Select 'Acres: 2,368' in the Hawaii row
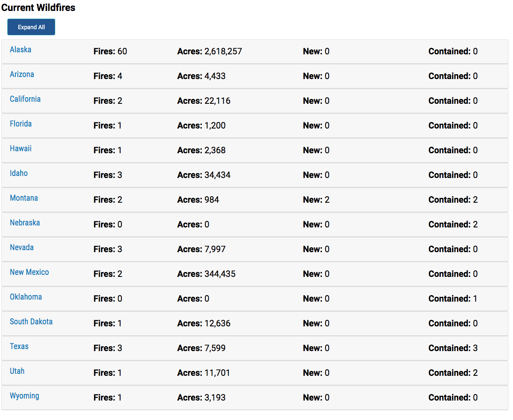513x420 pixels. [201, 150]
